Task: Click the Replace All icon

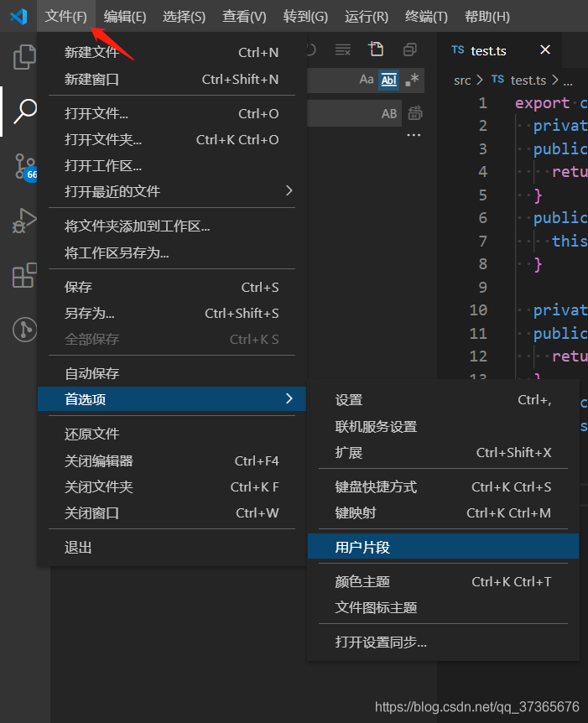Action: click(x=414, y=113)
